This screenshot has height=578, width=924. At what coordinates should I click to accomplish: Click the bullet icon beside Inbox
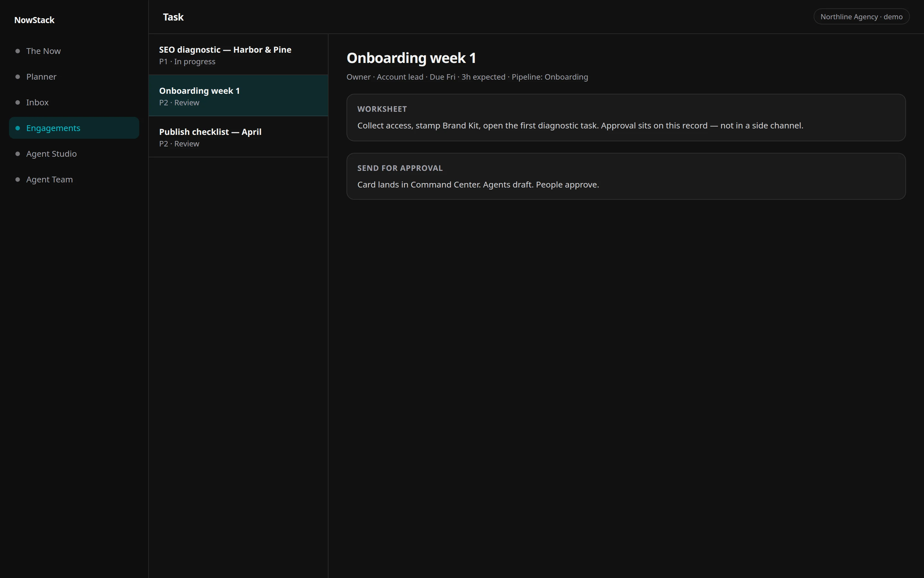click(18, 102)
